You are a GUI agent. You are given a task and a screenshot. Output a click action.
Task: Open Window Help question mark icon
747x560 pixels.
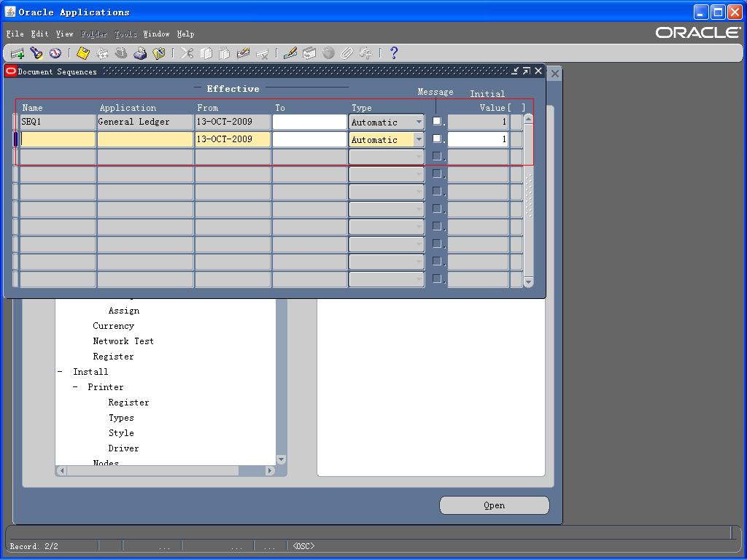394,53
